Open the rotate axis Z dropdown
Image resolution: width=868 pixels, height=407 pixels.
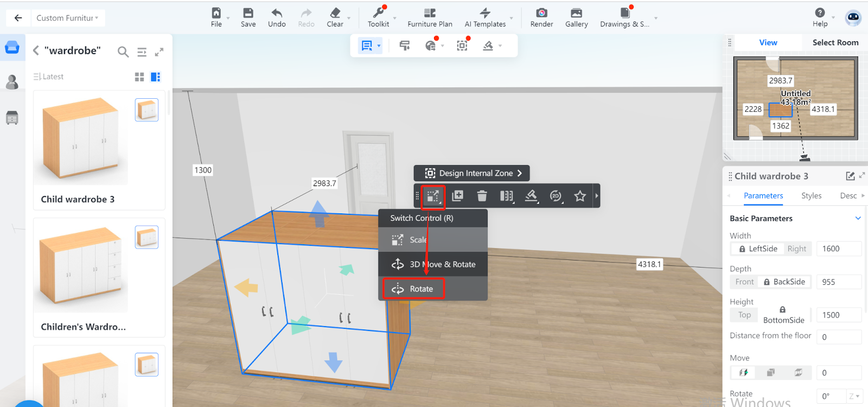point(854,396)
